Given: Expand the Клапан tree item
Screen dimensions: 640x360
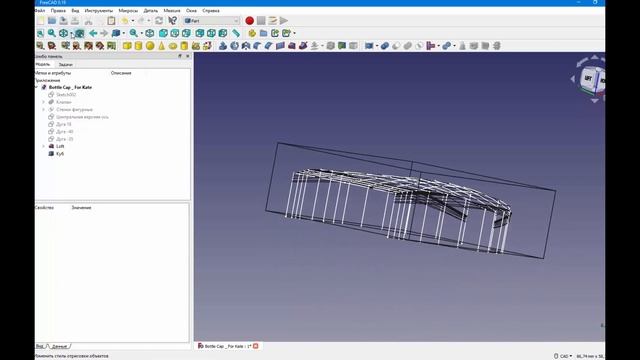Looking at the screenshot, I should coord(44,102).
